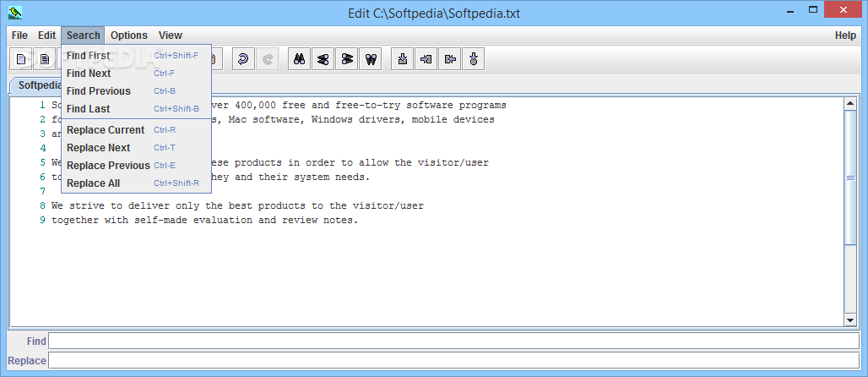Viewport: 868px width, 377px height.
Task: Select the Softpedia document tab
Action: click(36, 85)
